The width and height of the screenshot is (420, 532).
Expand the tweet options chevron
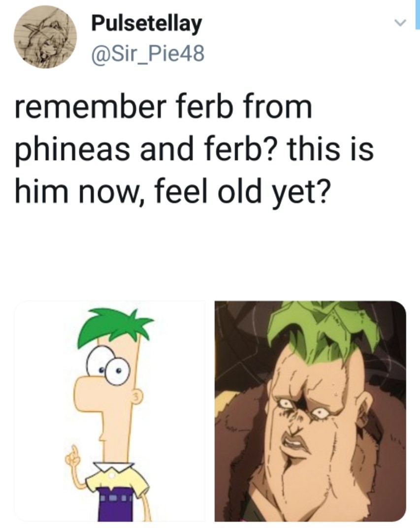click(401, 23)
